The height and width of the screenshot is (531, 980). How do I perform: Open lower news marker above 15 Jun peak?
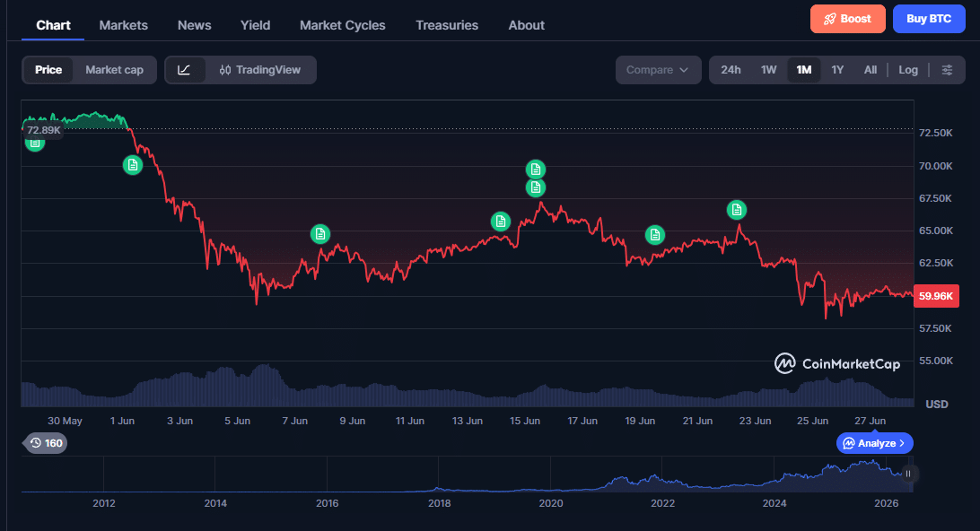click(535, 187)
